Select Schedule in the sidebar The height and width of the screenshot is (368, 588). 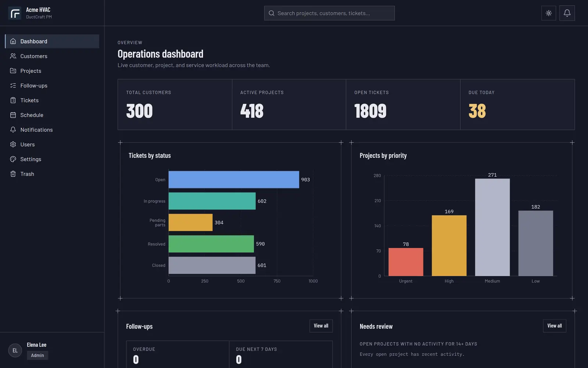[52, 115]
